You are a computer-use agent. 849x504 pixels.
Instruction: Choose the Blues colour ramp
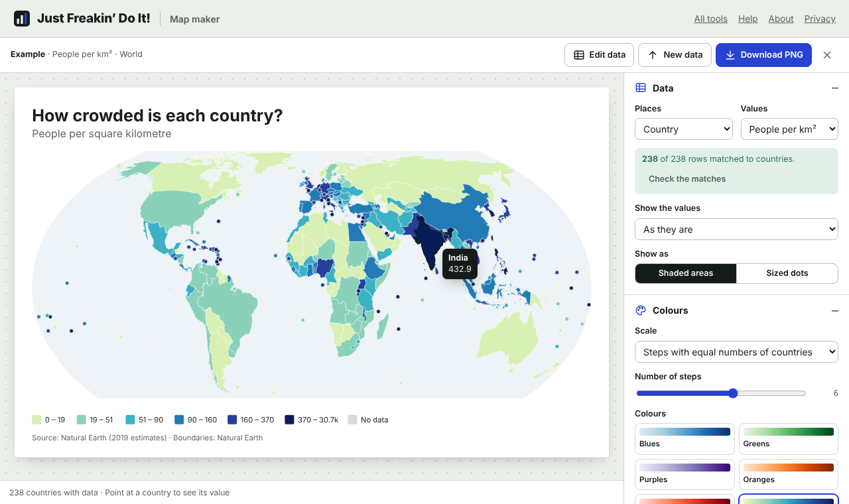(x=685, y=439)
